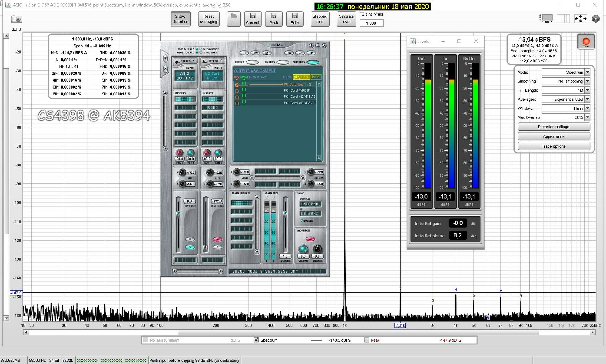The height and width of the screenshot is (364, 606).
Task: Toggle Show distortion button
Action: coord(180,19)
